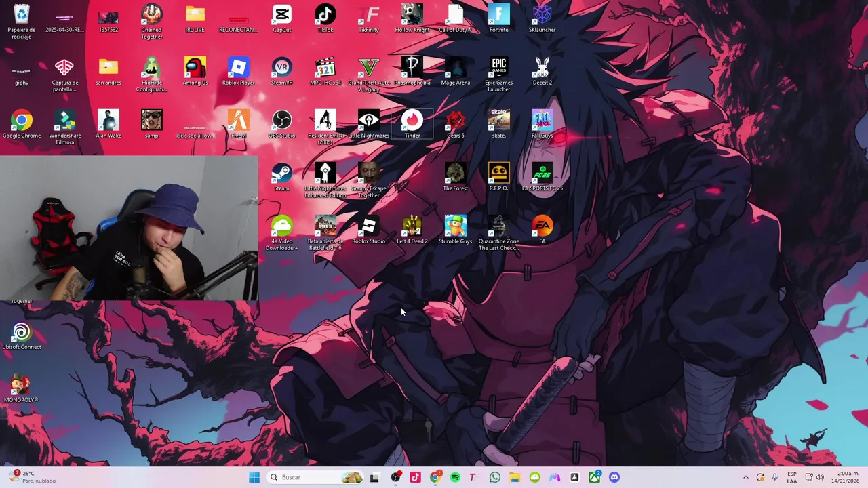
Task: Select the IRL LIVE folder
Action: pos(195,19)
